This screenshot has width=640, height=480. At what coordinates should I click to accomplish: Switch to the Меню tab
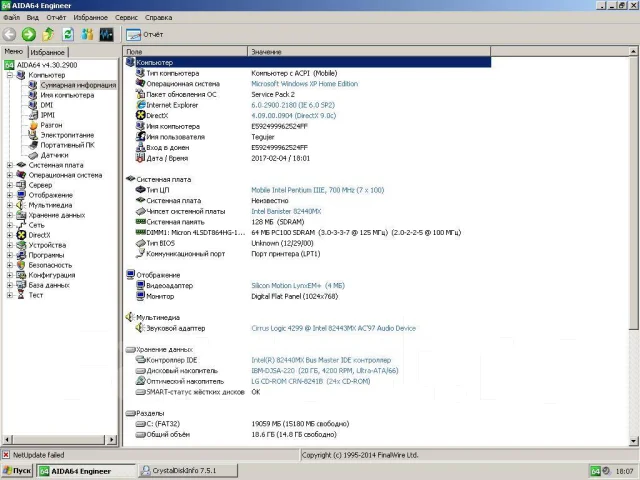coord(14,51)
